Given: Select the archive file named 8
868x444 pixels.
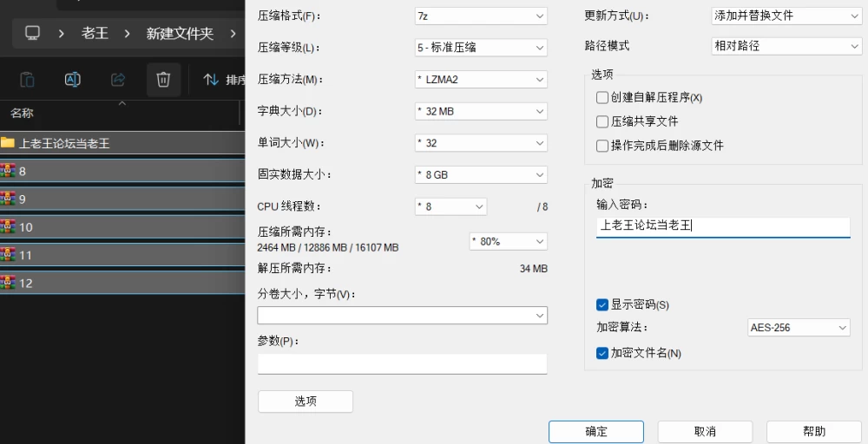Looking at the screenshot, I should [122, 171].
